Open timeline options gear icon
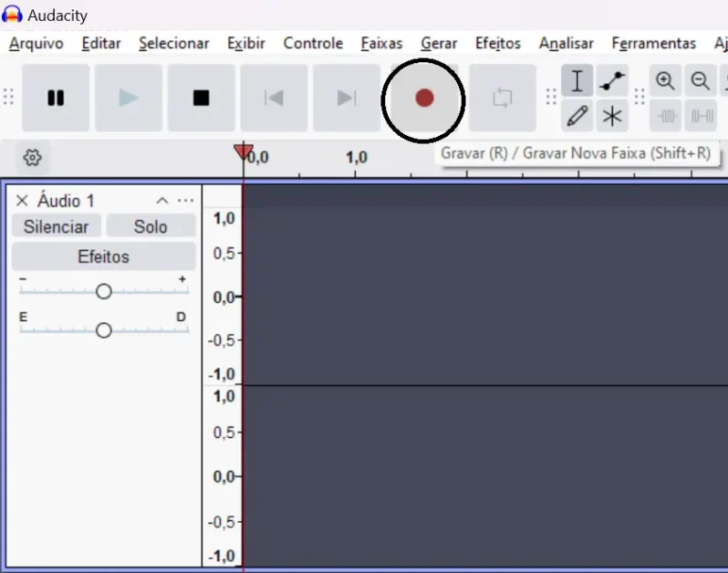The width and height of the screenshot is (728, 573). pyautogui.click(x=32, y=158)
